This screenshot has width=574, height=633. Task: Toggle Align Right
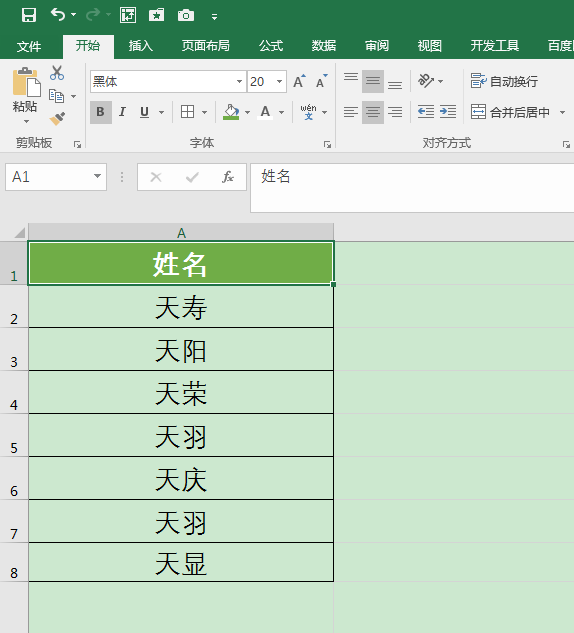click(395, 112)
